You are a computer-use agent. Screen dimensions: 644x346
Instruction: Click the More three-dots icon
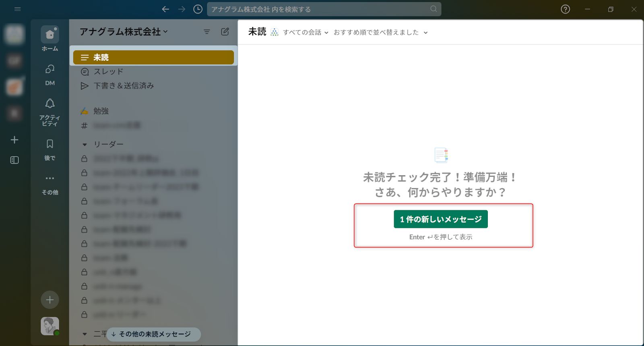coord(50,178)
